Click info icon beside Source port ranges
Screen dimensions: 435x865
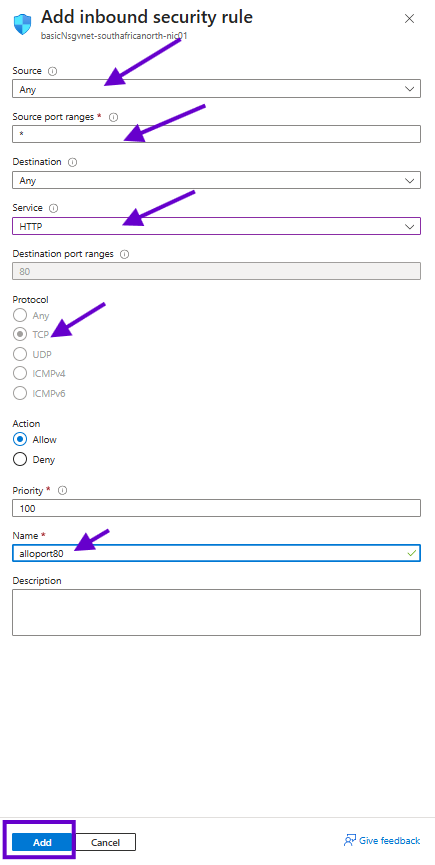pos(114,117)
